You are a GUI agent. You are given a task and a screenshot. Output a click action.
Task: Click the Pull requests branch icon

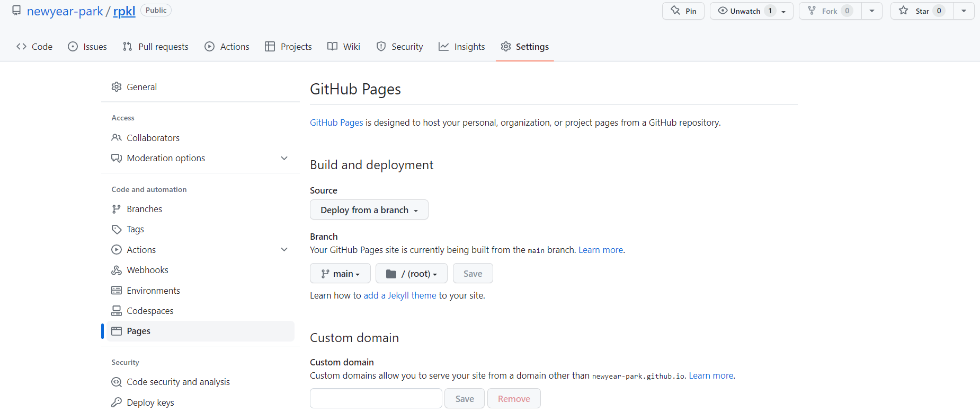pyautogui.click(x=127, y=47)
